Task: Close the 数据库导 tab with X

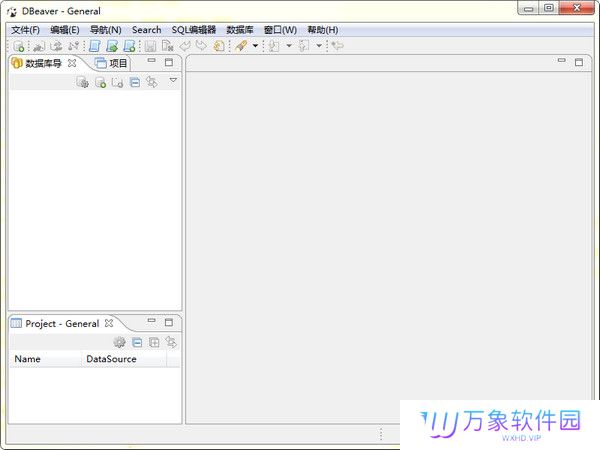Action: coord(72,63)
